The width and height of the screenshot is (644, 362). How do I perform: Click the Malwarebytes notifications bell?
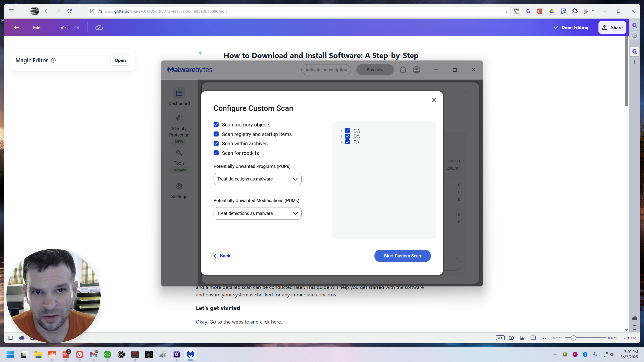[x=403, y=70]
